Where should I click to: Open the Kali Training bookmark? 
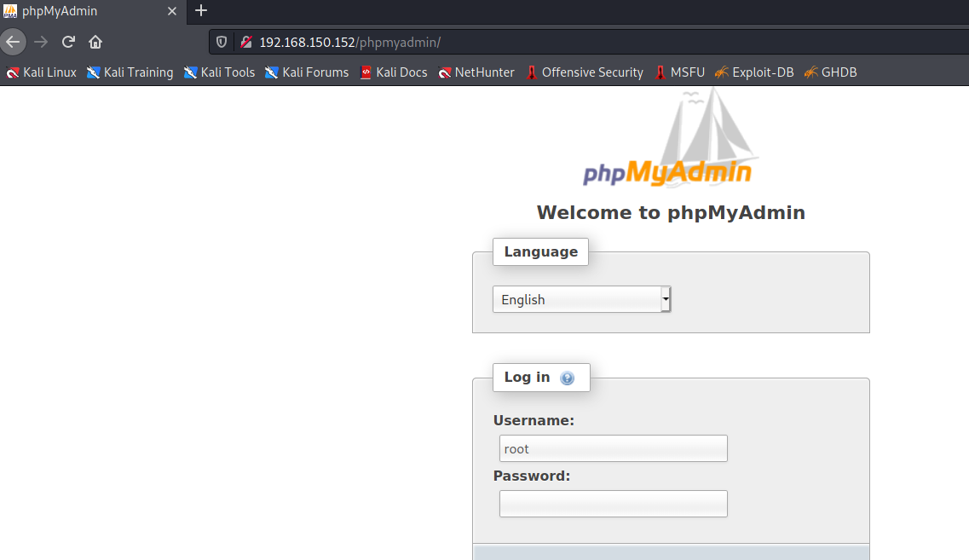[130, 72]
